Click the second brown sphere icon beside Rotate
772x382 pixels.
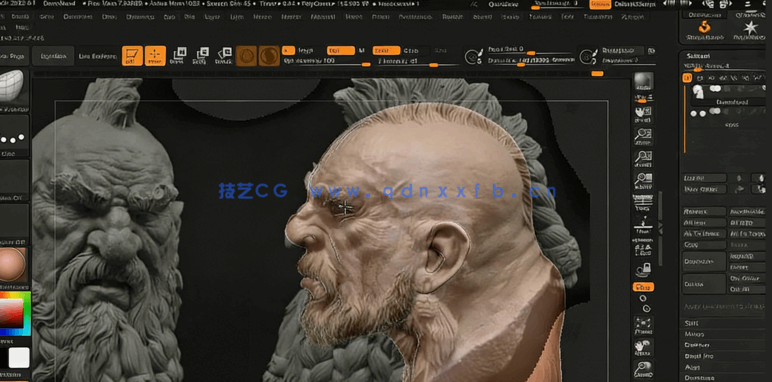[269, 56]
